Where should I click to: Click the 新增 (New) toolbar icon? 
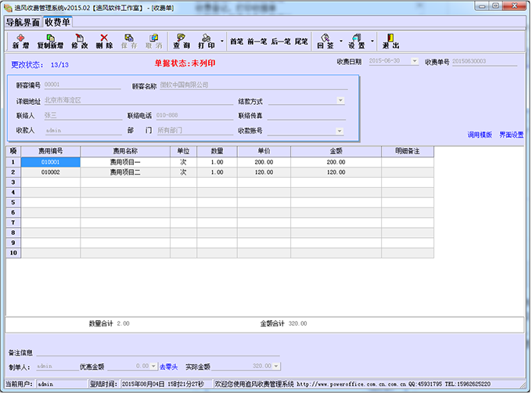pyautogui.click(x=16, y=41)
